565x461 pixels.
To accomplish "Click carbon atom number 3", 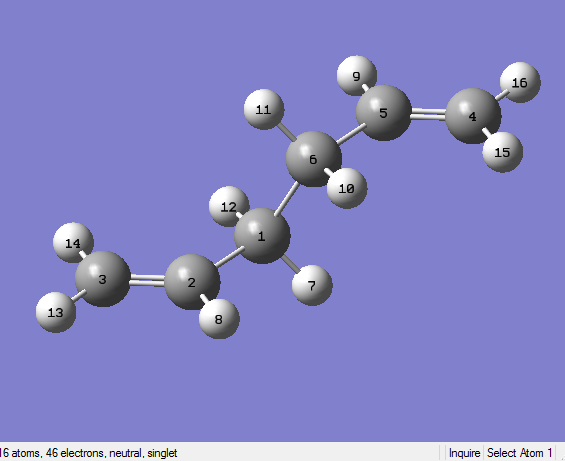I will tap(103, 279).
